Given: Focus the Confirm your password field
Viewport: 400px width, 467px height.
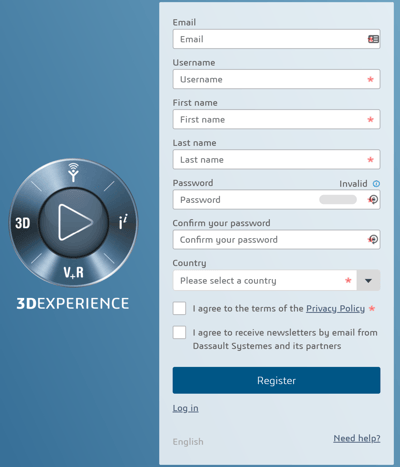Looking at the screenshot, I should click(x=276, y=240).
